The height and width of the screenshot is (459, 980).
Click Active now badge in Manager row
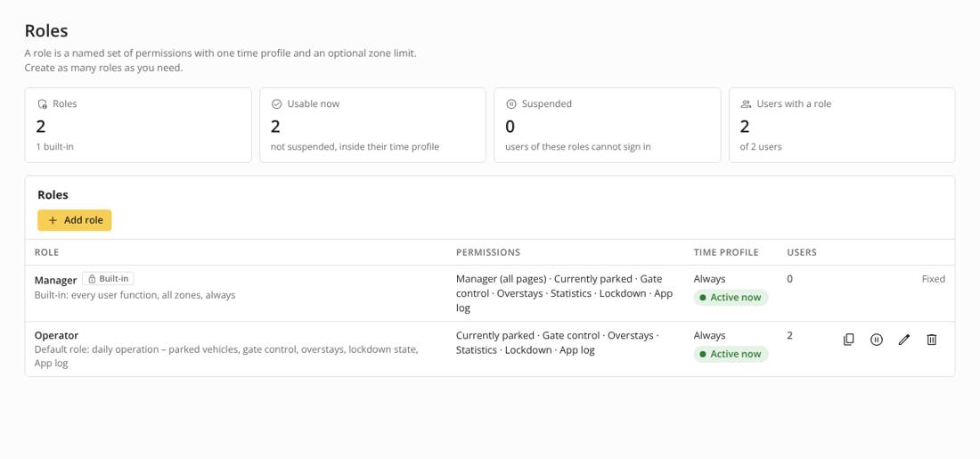pyautogui.click(x=731, y=298)
